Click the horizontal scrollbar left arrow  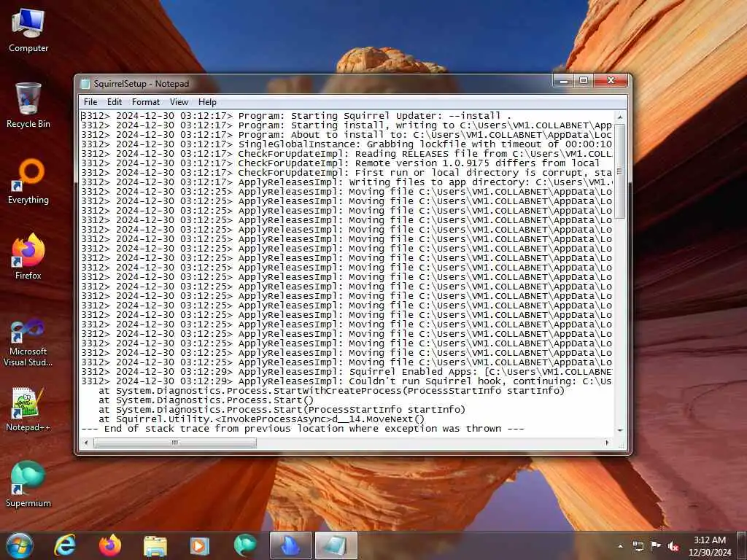tap(86, 443)
